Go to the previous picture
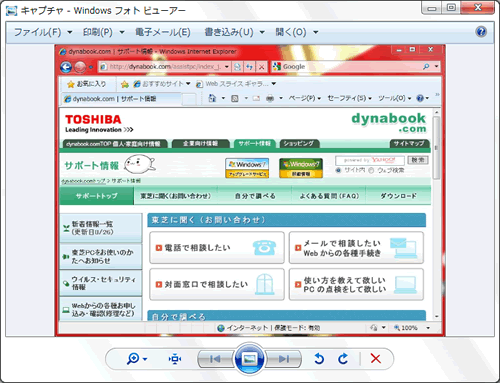 215,359
